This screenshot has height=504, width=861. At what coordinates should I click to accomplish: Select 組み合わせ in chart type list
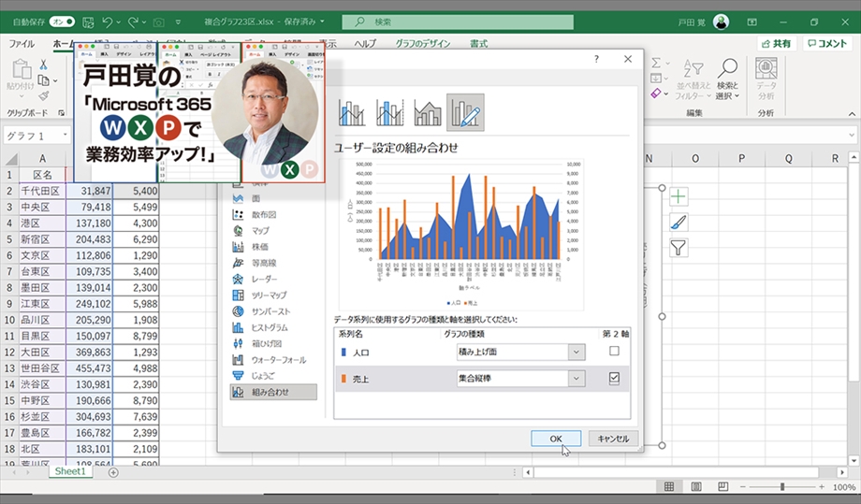(273, 392)
